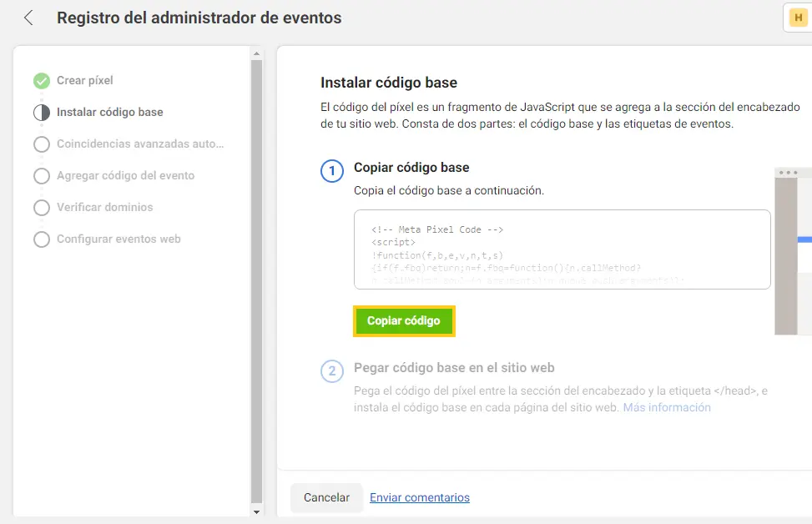Open the yellow H account icon

(798, 18)
